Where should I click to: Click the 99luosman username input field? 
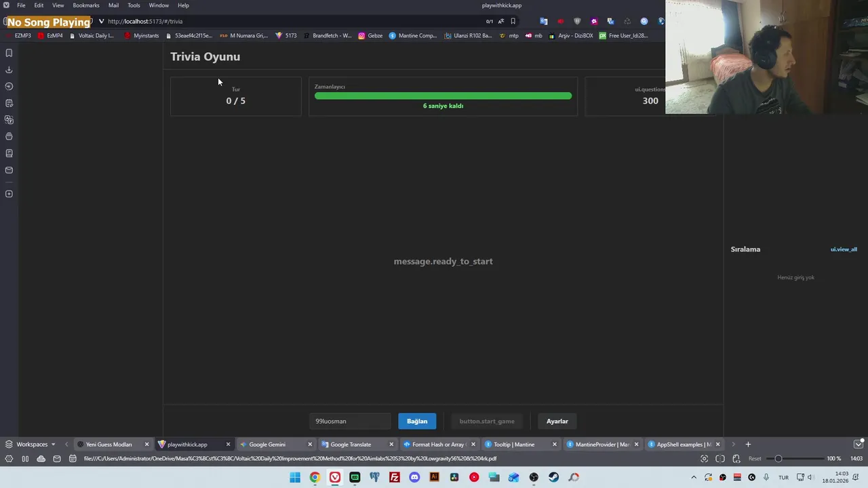click(x=350, y=422)
